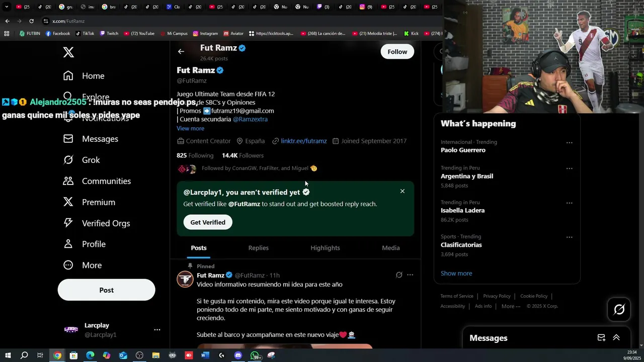Switch to the Media tab
Screen dimensions: 644x362
tap(391, 248)
